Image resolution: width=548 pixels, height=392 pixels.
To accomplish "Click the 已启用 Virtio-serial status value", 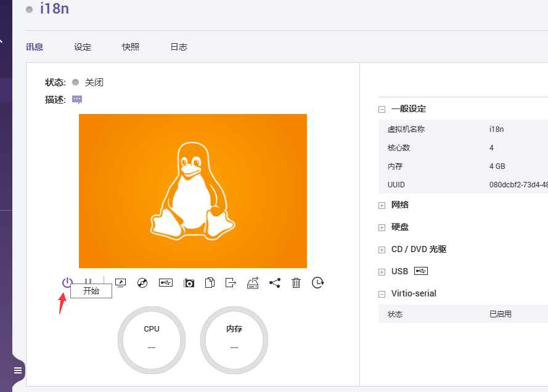I will tap(501, 314).
